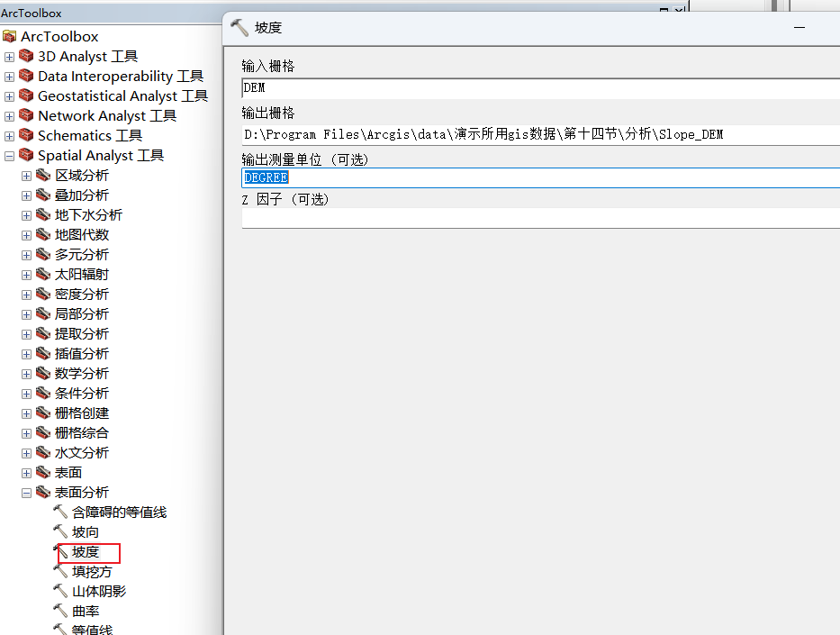840x635 pixels.
Task: Click the 太阳辐射 toolset icon
Action: click(x=43, y=275)
